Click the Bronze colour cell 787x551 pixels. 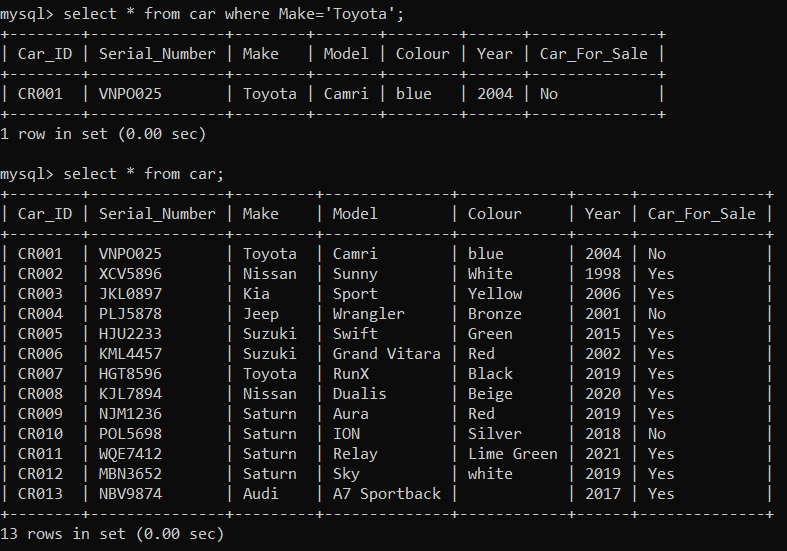coord(494,314)
